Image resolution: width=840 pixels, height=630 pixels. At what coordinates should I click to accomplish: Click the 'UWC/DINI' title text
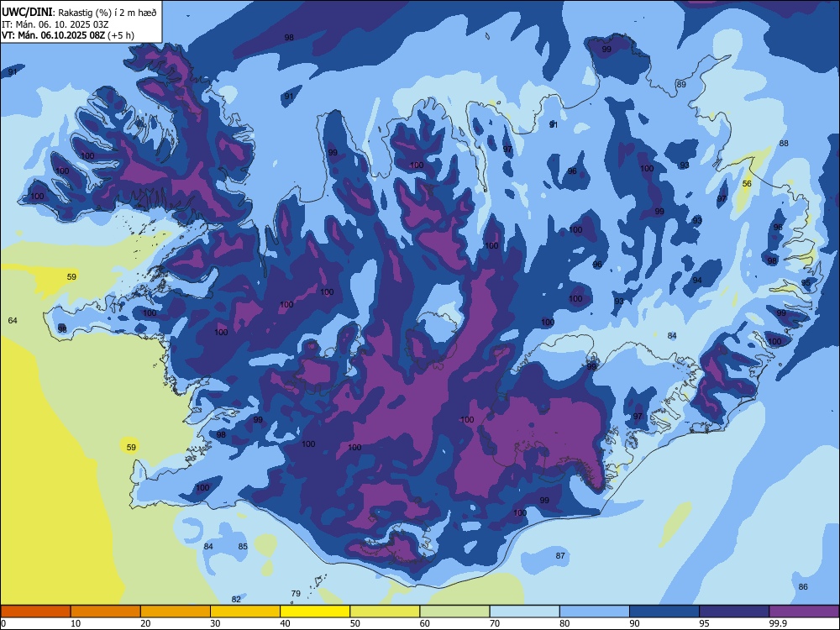(x=27, y=13)
